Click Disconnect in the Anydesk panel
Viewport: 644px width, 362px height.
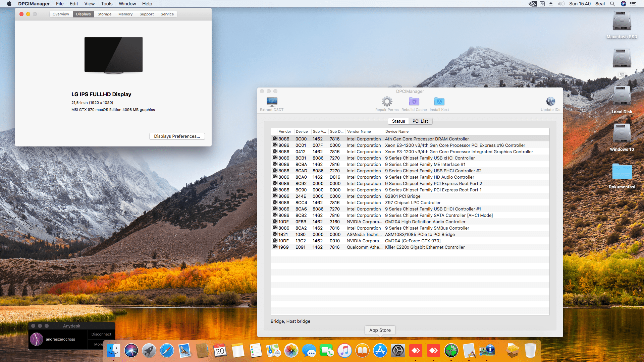click(x=101, y=334)
